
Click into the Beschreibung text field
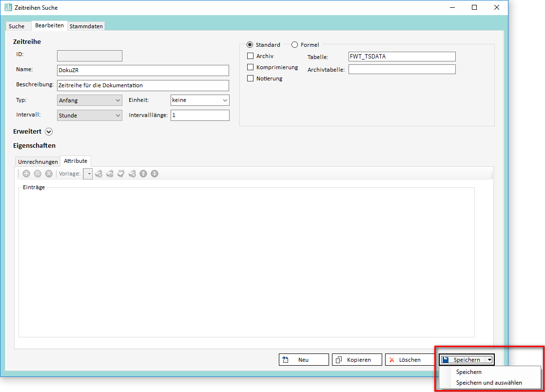click(x=142, y=85)
